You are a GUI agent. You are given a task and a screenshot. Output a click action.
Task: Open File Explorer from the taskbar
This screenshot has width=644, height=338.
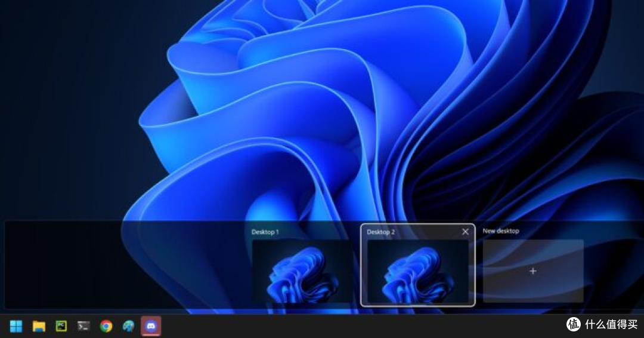(x=39, y=327)
